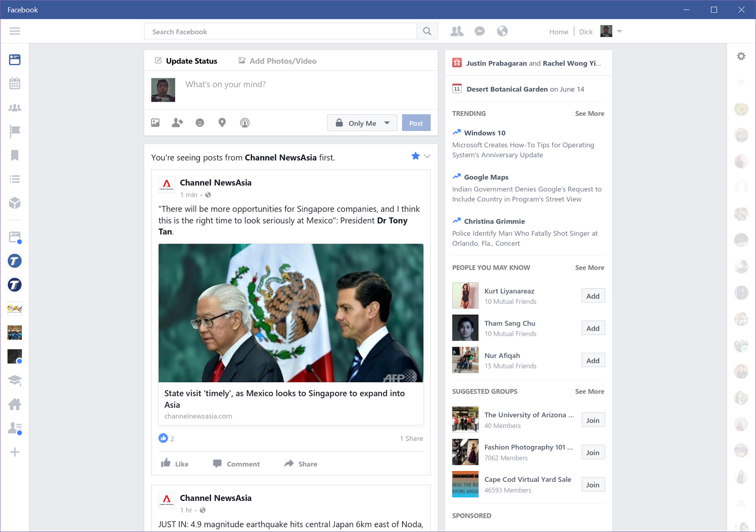This screenshot has width=756, height=532.
Task: Open the Pages flag sidebar icon
Action: (x=15, y=131)
